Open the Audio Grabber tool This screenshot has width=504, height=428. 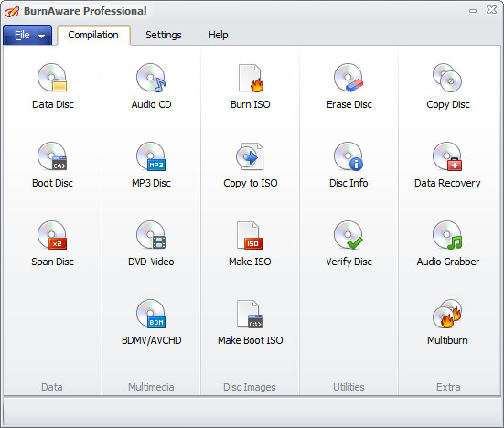[448, 243]
